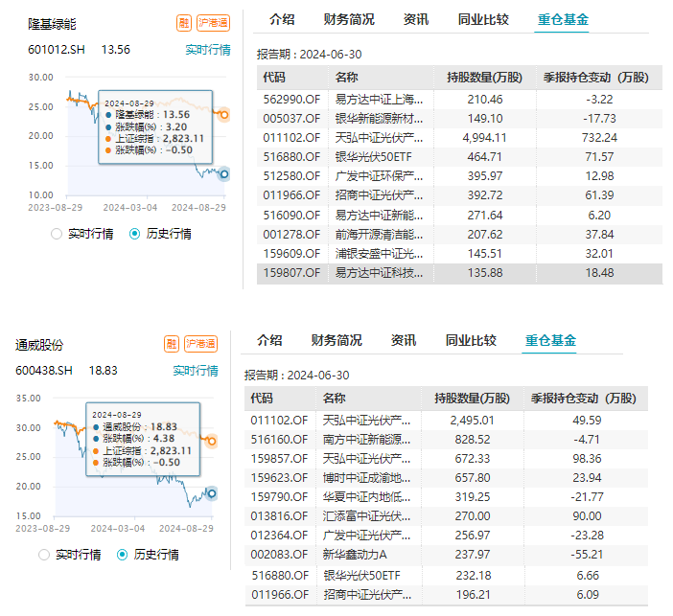Click 011102.OF in the 隆基绿能 table

(291, 138)
